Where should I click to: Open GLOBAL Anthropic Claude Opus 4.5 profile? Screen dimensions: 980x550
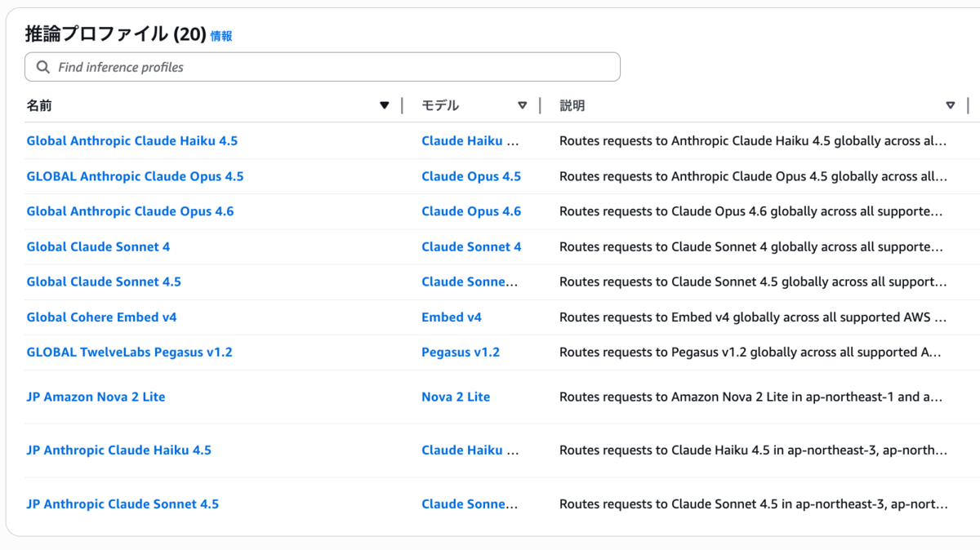(x=135, y=176)
